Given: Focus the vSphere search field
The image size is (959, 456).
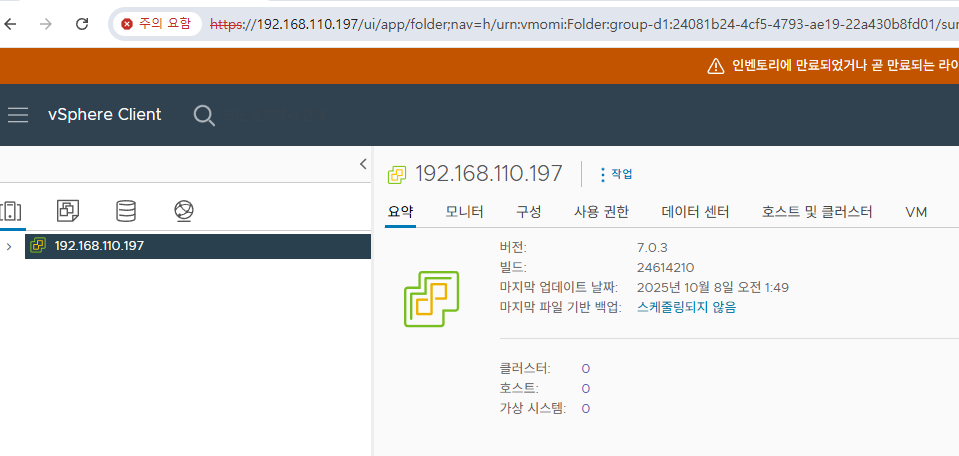Looking at the screenshot, I should coord(275,115).
